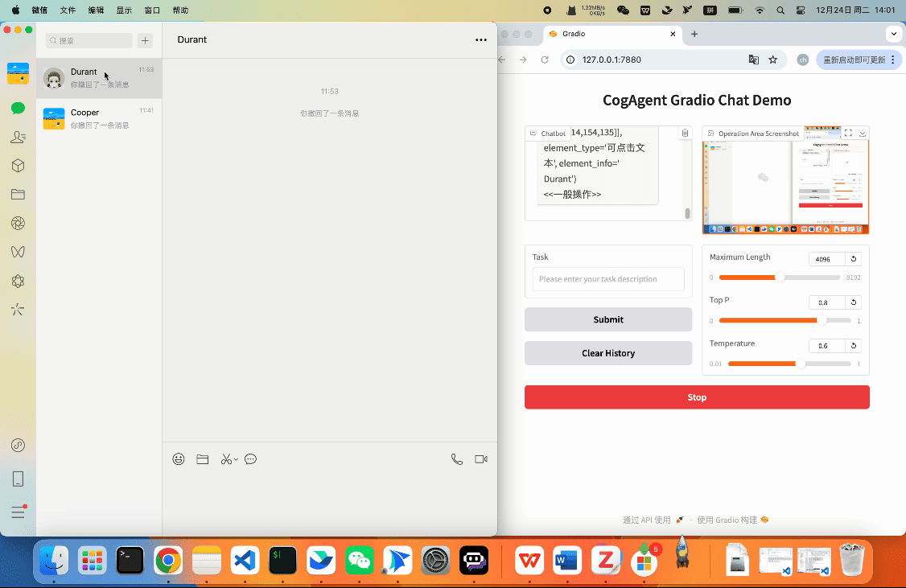Open the 文件 menu in the menu bar
Viewport: 906px width, 588px height.
click(x=68, y=10)
